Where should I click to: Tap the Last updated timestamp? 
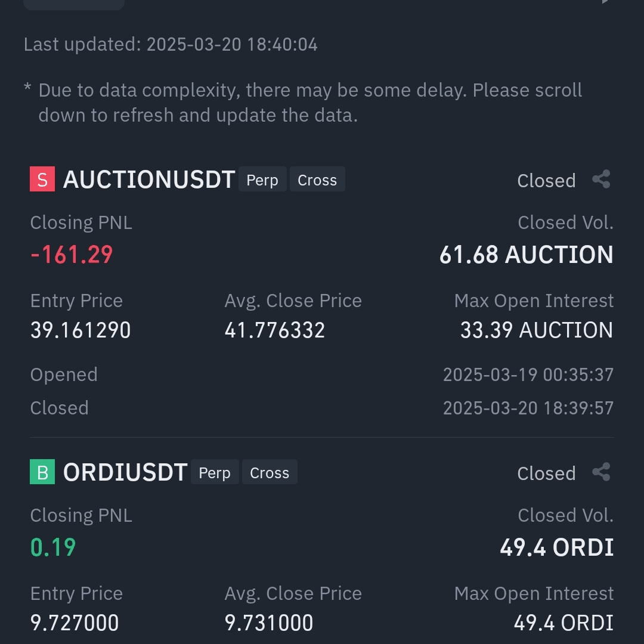coord(171,44)
